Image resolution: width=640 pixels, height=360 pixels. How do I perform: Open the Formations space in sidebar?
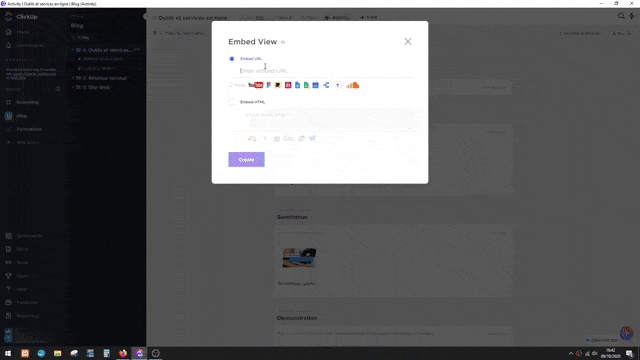[x=29, y=129]
